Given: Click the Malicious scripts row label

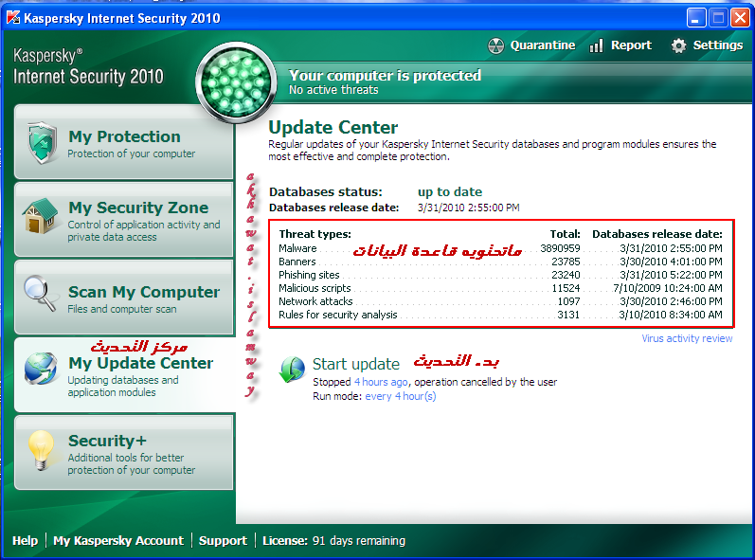Looking at the screenshot, I should pyautogui.click(x=315, y=288).
